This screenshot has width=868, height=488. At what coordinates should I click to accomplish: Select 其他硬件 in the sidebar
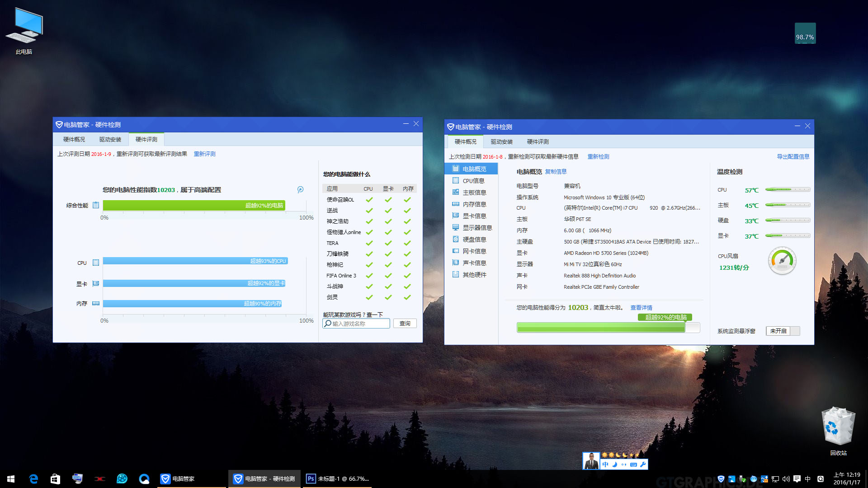tap(471, 274)
